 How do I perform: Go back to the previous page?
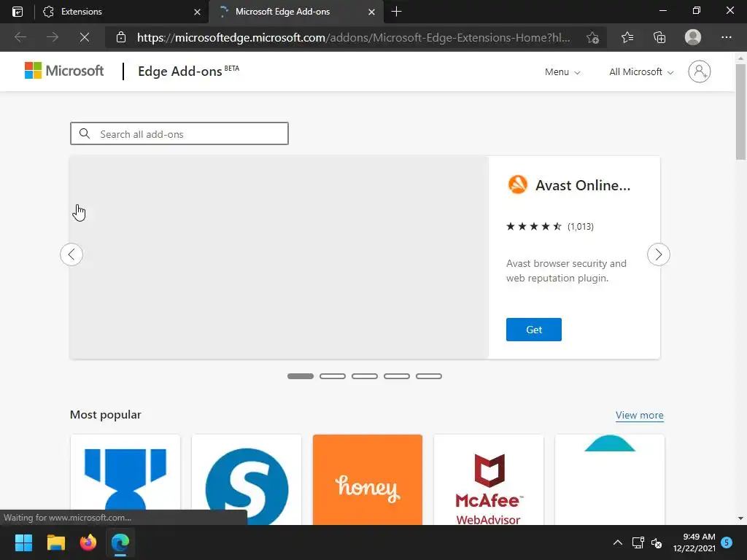(20, 37)
